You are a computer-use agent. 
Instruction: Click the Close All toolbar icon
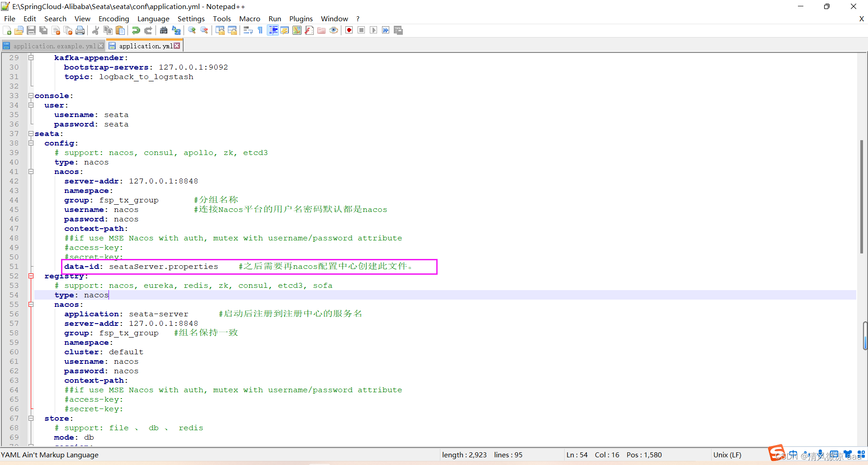(x=68, y=30)
